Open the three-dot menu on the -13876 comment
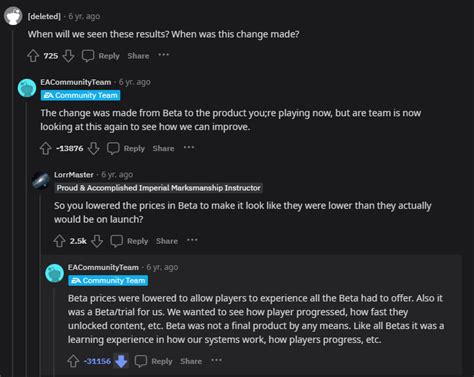 pyautogui.click(x=189, y=147)
